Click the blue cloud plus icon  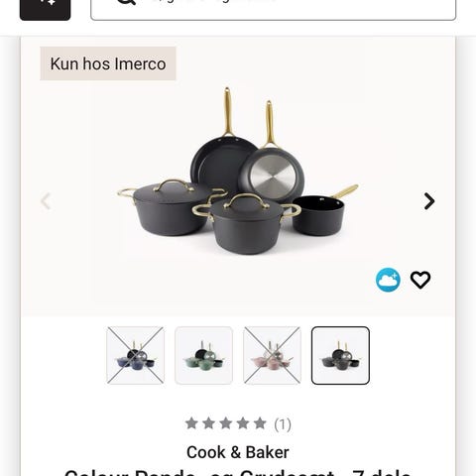click(388, 280)
